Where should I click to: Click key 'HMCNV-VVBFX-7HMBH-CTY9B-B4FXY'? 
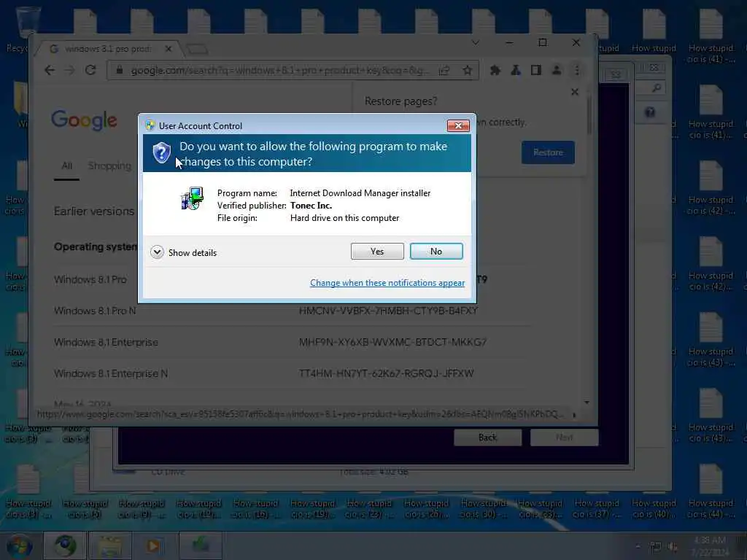pos(388,311)
